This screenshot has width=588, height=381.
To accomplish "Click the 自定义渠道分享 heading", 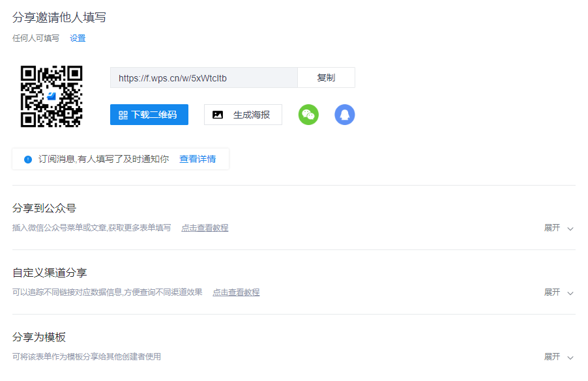I will tap(50, 272).
